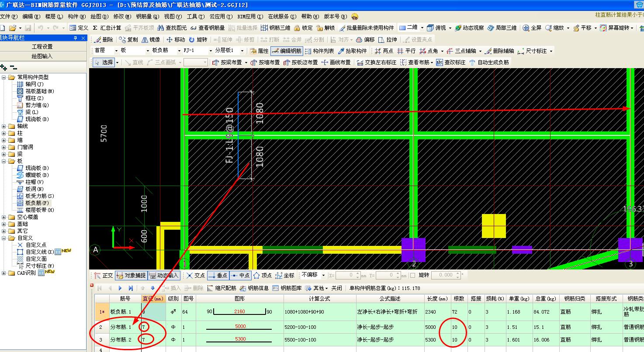Viewport: 644px width, 352px height.
Task: Toggle 编辑钢筋 edit rebar mode
Action: point(287,51)
